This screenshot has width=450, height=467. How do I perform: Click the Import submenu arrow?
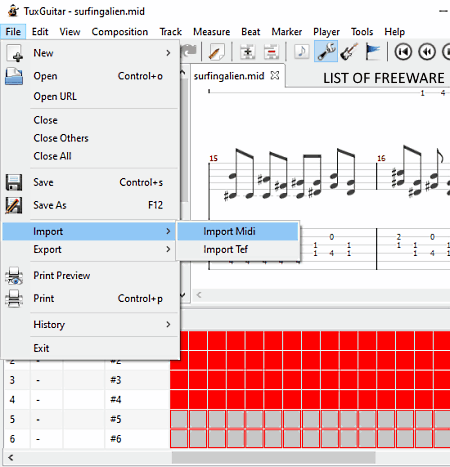168,231
